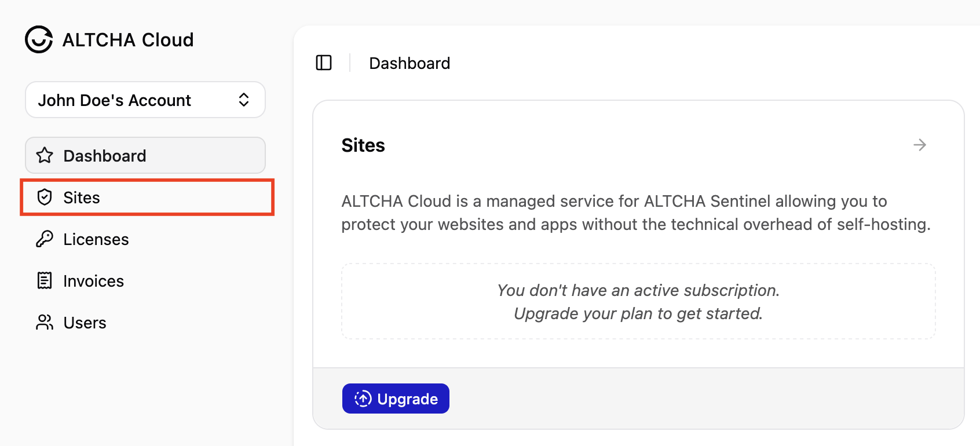Click "Upgrade your plan to get started." text
Viewport: 980px width, 446px height.
pyautogui.click(x=638, y=313)
